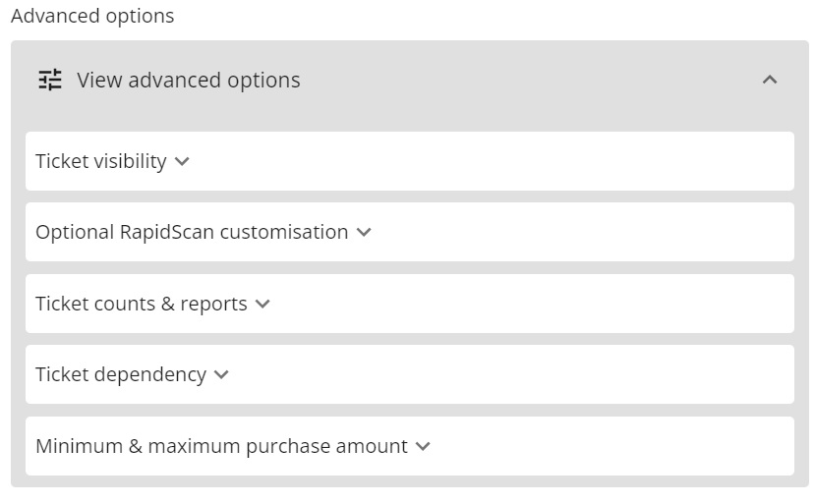Open the Ticket counts & reports section
This screenshot has width=815, height=504.
pyautogui.click(x=142, y=304)
